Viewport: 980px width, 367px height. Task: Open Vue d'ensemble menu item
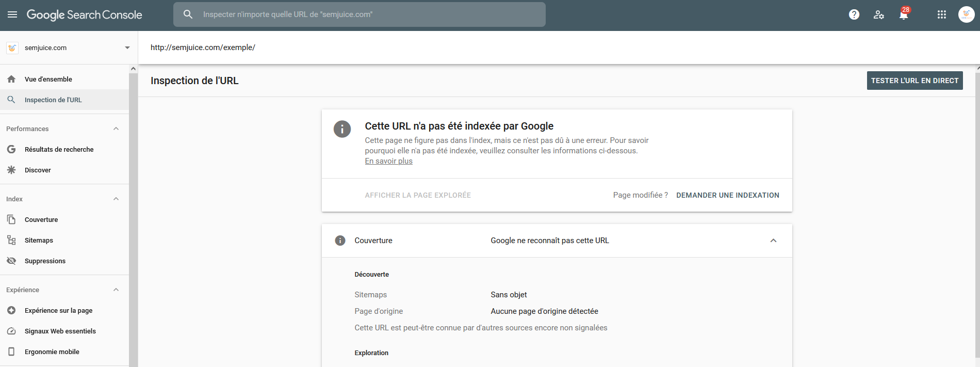click(64, 79)
